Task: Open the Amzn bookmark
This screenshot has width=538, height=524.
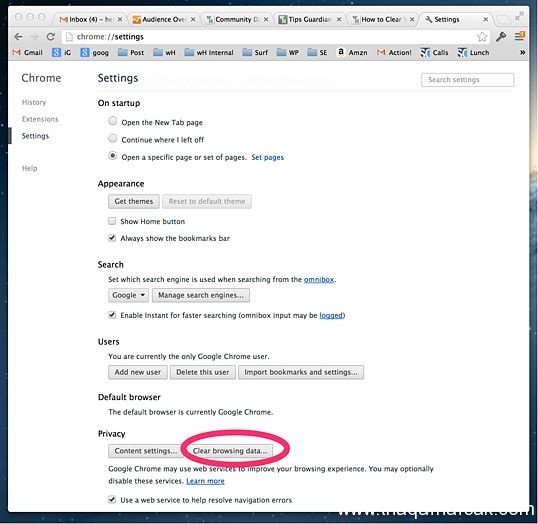Action: pyautogui.click(x=352, y=53)
